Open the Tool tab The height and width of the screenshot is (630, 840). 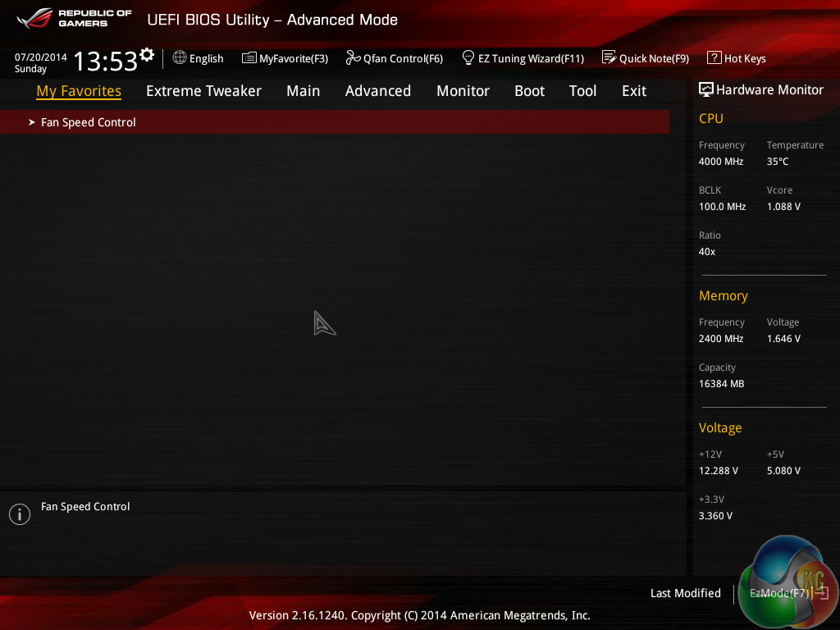tap(583, 91)
